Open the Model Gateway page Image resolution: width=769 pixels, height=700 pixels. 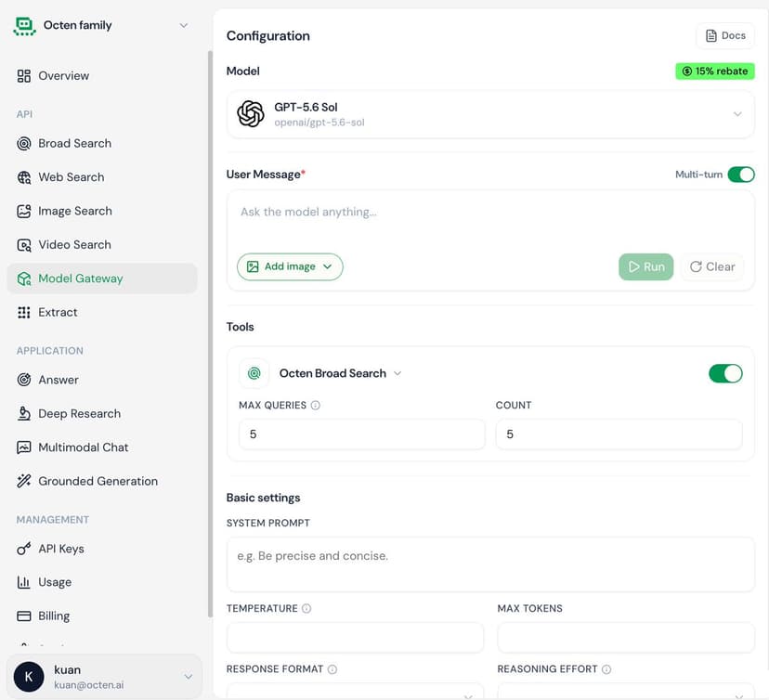(x=102, y=279)
